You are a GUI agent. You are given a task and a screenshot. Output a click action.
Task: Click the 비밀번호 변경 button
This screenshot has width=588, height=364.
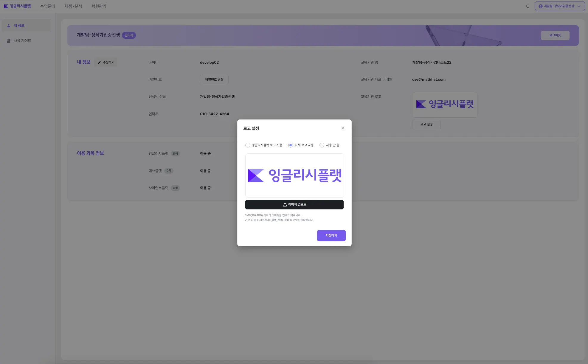[214, 80]
